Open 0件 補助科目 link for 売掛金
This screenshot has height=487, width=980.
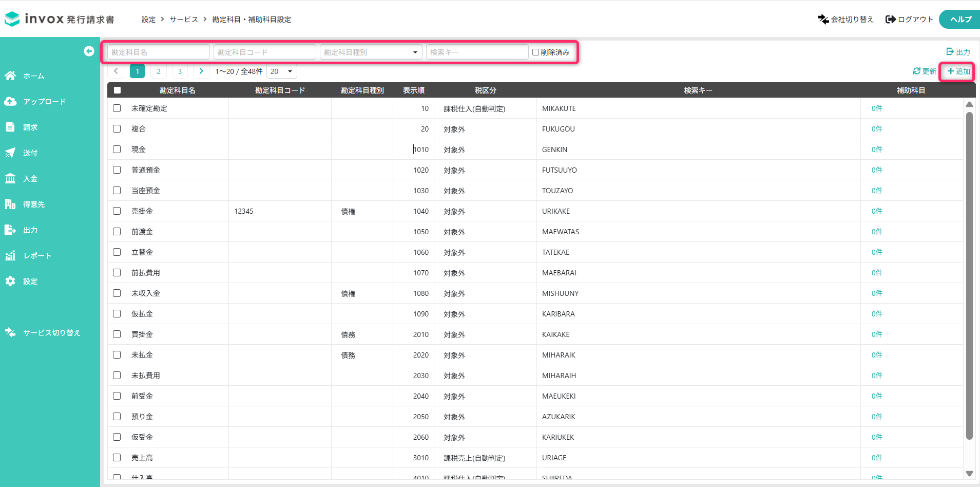click(877, 211)
